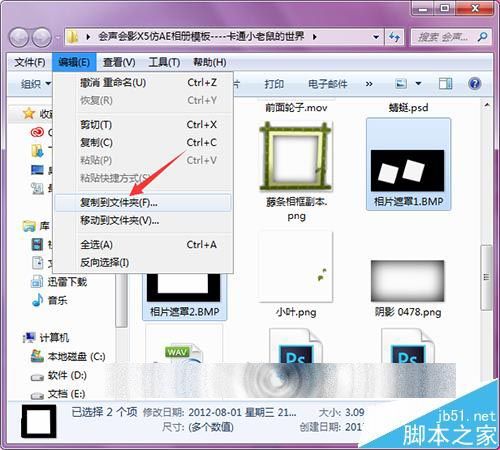This screenshot has width=500, height=450.
Task: Click scroll-up arrow of file list
Action: [486, 105]
